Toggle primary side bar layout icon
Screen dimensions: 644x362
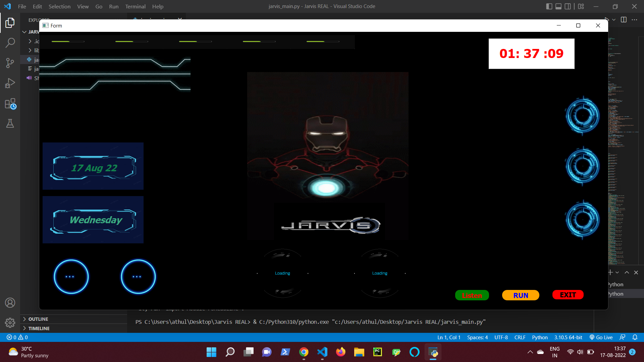(x=549, y=6)
